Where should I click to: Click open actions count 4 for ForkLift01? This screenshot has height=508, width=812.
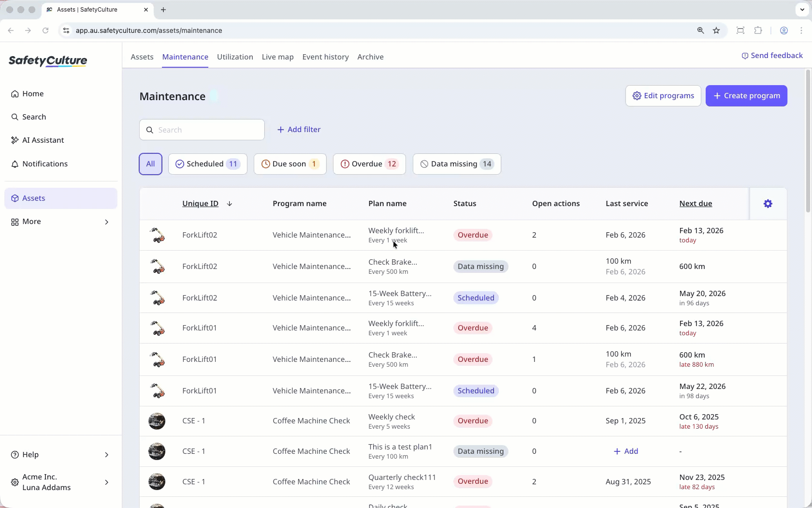(534, 328)
